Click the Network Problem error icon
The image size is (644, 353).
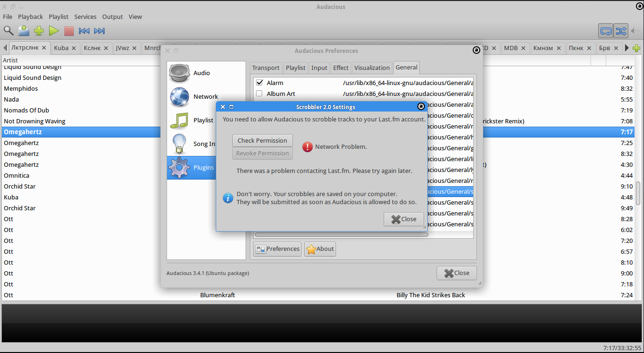308,147
